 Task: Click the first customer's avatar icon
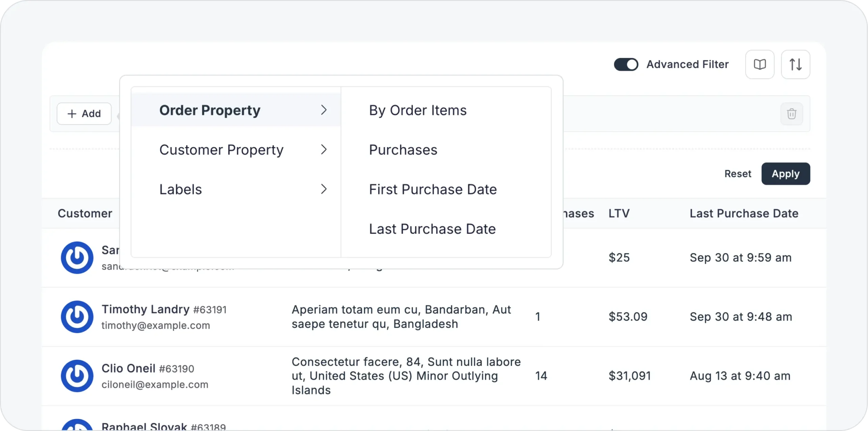77,258
